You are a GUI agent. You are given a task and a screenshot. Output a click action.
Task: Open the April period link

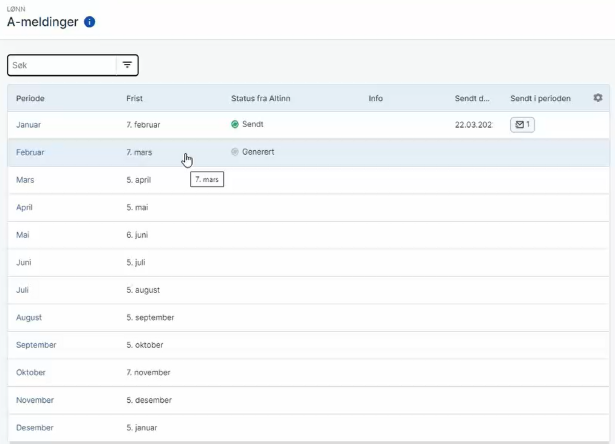[x=25, y=207]
